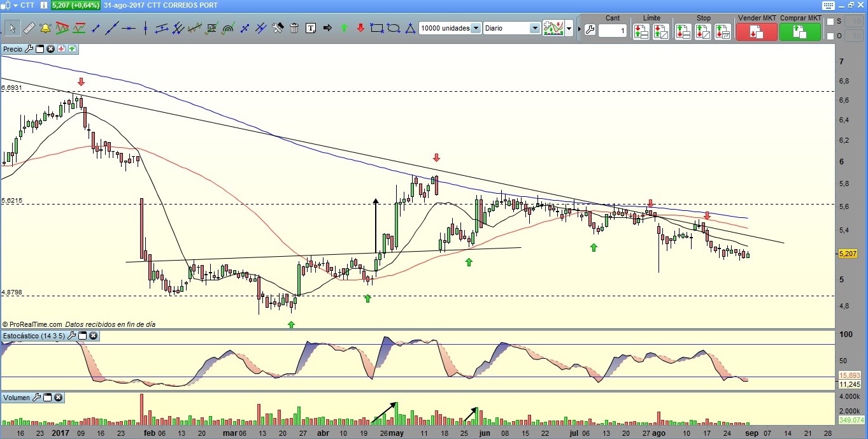This screenshot has width=868, height=439.
Task: Toggle the S checkbox
Action: (830, 22)
